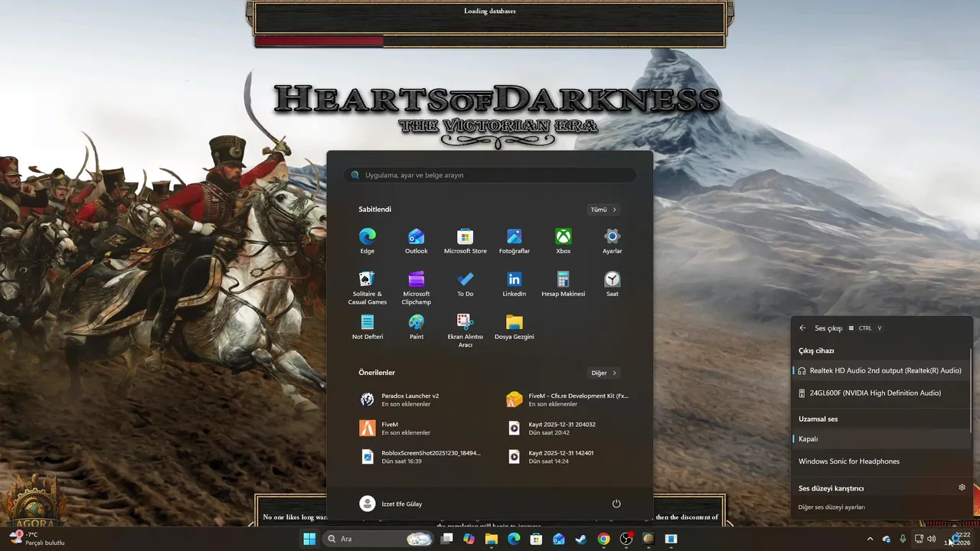This screenshot has height=551, width=980.
Task: Click the taskbar Ara search box
Action: click(x=378, y=539)
